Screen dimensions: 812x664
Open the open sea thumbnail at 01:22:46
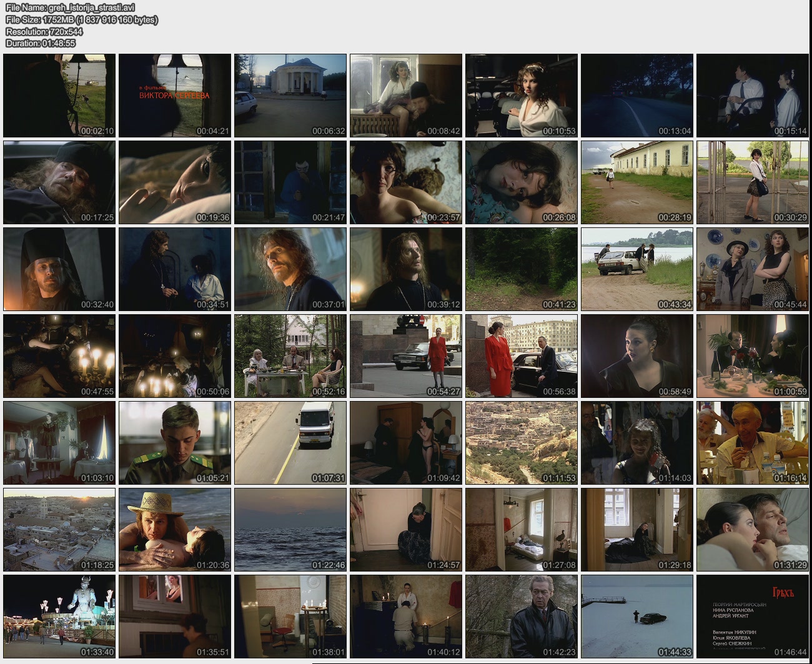pyautogui.click(x=290, y=529)
